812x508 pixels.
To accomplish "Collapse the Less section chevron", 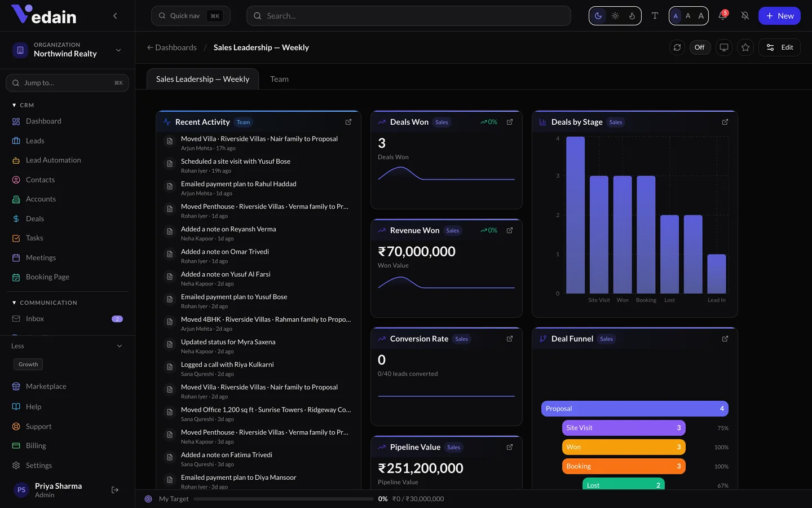I will click(120, 346).
